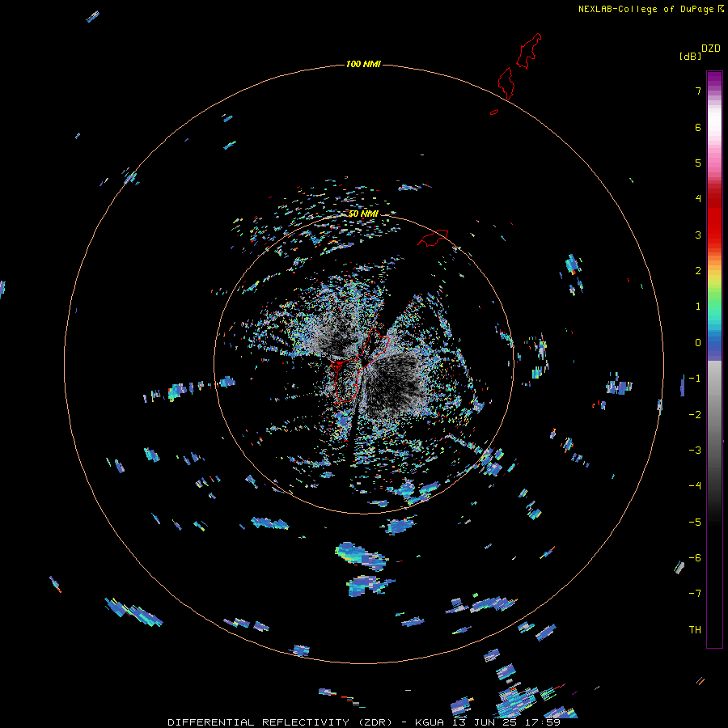Click the 50 NMI range ring label
Image resolution: width=728 pixels, height=728 pixels.
click(363, 214)
